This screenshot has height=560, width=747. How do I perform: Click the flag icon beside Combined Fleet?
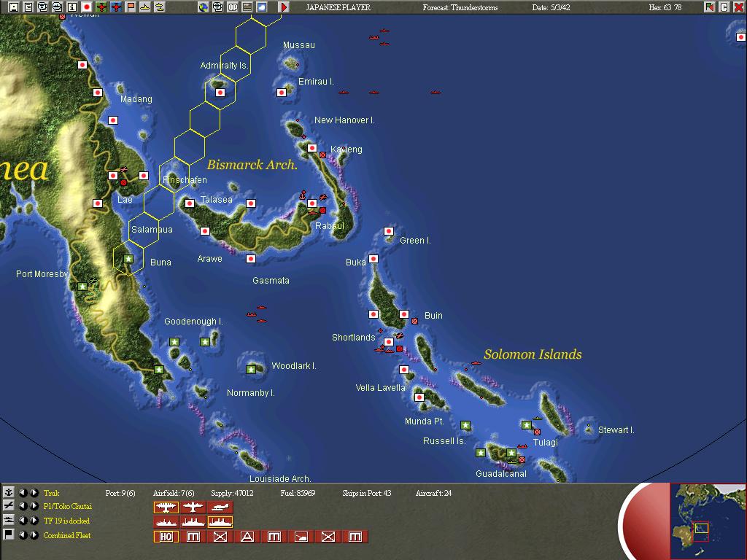coord(9,534)
